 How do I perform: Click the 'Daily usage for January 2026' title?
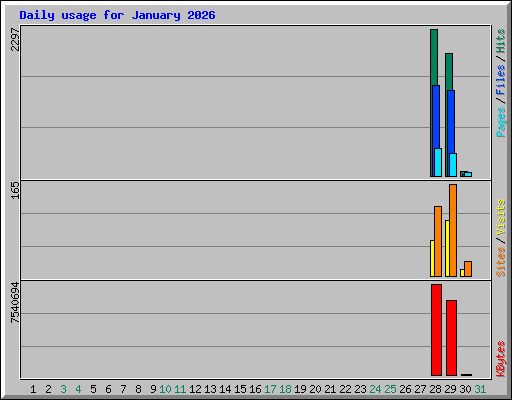pyautogui.click(x=117, y=15)
